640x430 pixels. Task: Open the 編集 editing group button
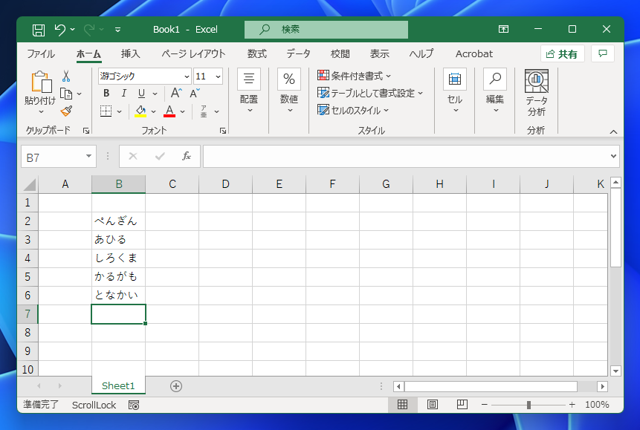point(495,92)
